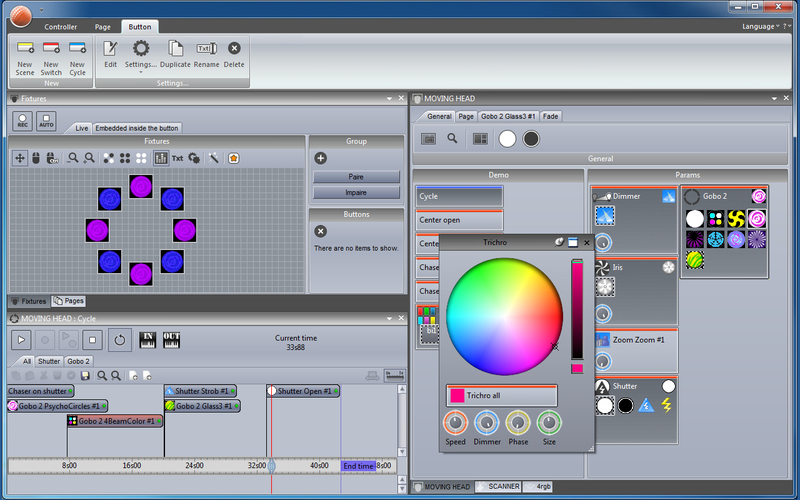Expand the Fixtures panel options arrow
This screenshot has height=500, width=800.
389,98
